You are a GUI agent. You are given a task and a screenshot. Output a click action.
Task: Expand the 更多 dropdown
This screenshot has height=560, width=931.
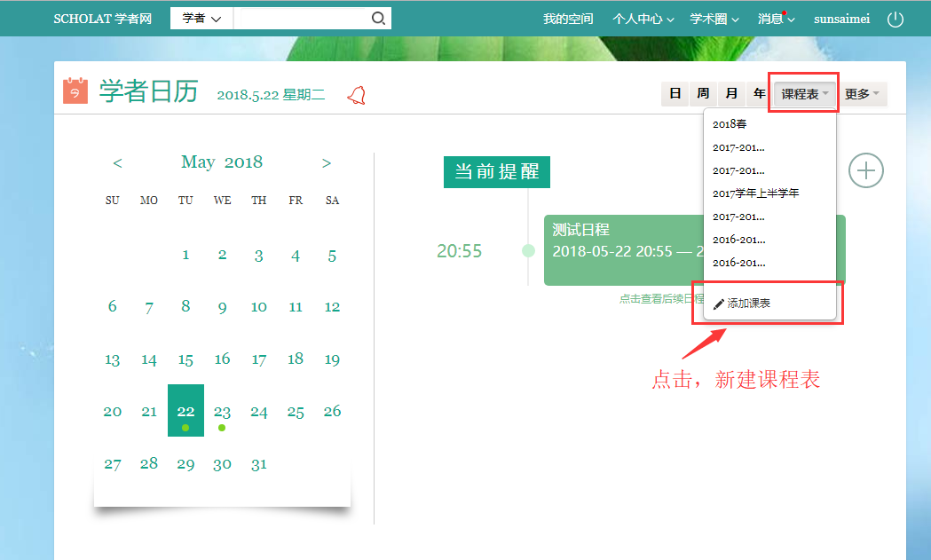(862, 94)
